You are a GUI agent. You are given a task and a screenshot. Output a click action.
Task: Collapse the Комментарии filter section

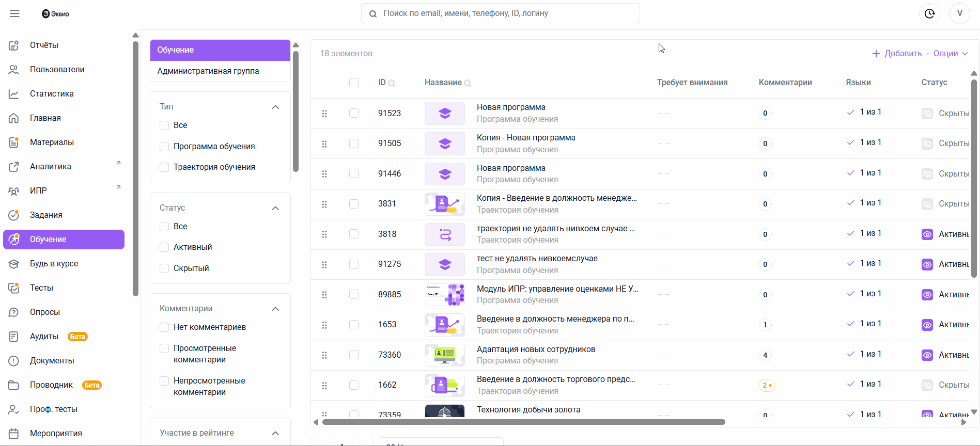click(x=275, y=309)
